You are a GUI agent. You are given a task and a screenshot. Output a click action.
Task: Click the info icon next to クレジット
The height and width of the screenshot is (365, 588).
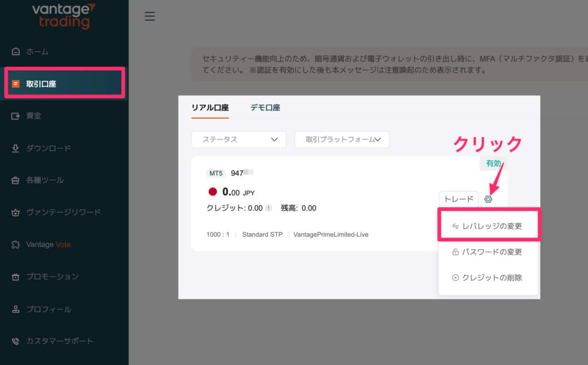pos(268,208)
